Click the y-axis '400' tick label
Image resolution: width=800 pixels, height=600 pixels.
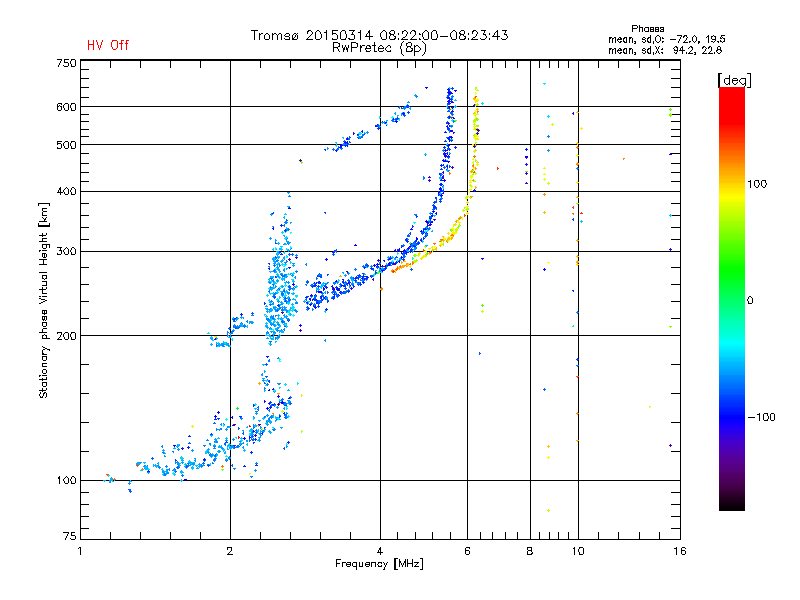(x=66, y=192)
